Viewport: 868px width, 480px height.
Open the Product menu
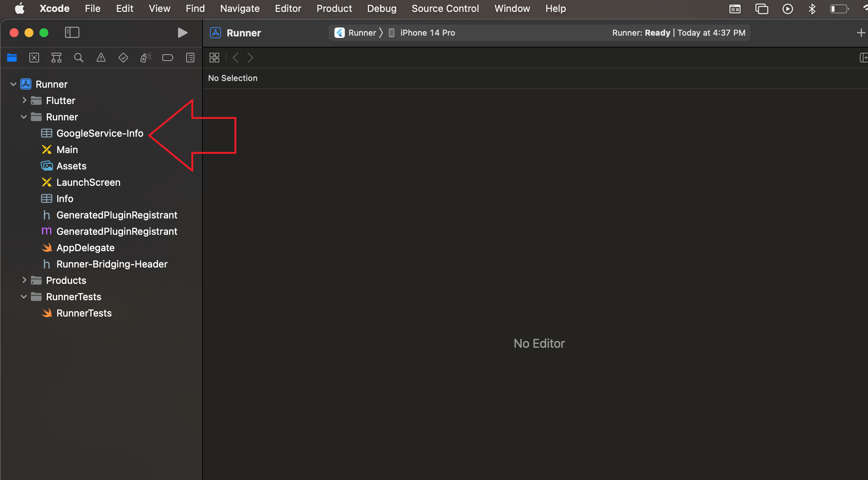pyautogui.click(x=334, y=9)
